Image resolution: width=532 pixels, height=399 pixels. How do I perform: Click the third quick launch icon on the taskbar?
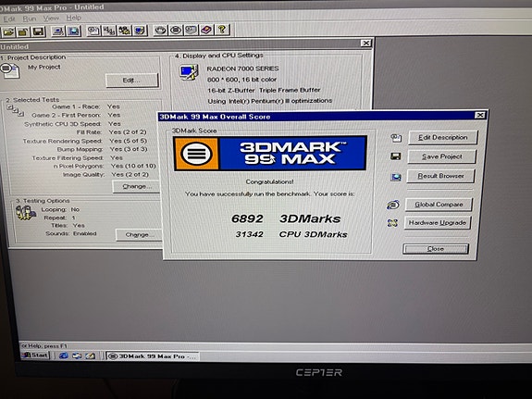[x=90, y=355]
